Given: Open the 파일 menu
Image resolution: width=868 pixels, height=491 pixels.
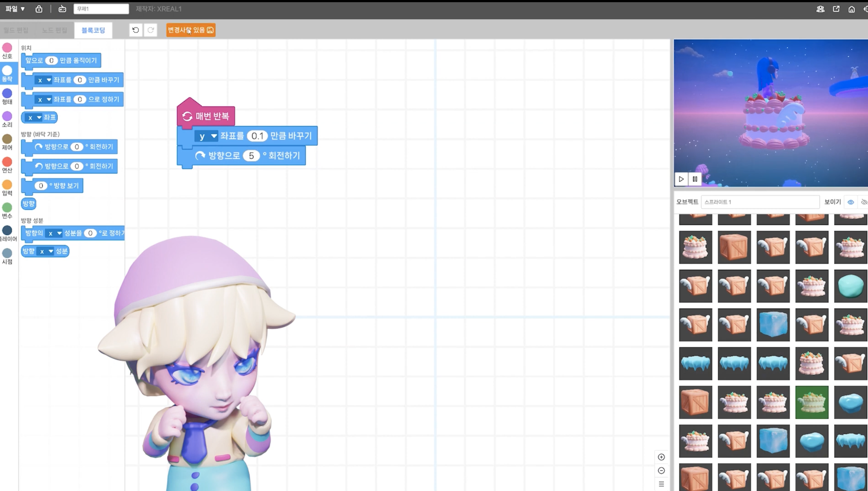Looking at the screenshot, I should click(15, 9).
